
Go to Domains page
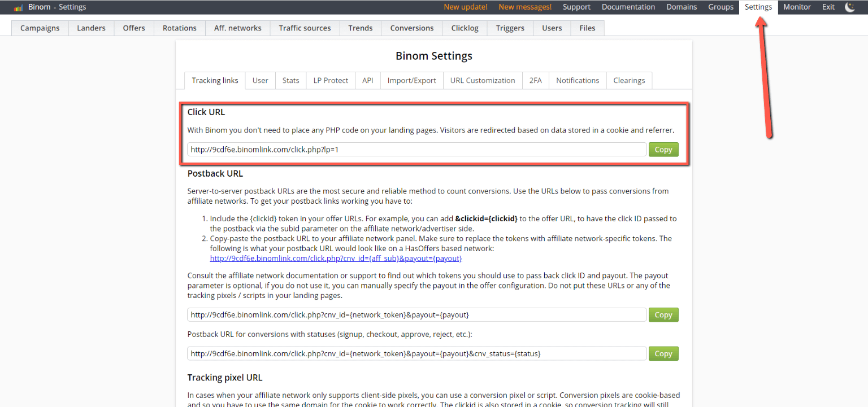point(682,7)
